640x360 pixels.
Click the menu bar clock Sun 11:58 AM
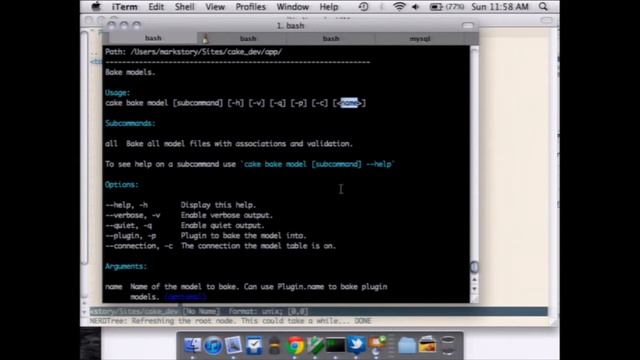[500, 7]
